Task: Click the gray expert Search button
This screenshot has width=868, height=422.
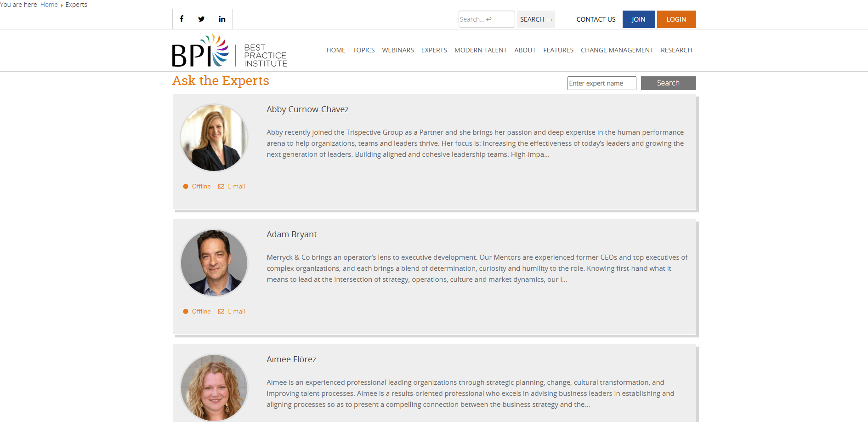Action: point(668,83)
